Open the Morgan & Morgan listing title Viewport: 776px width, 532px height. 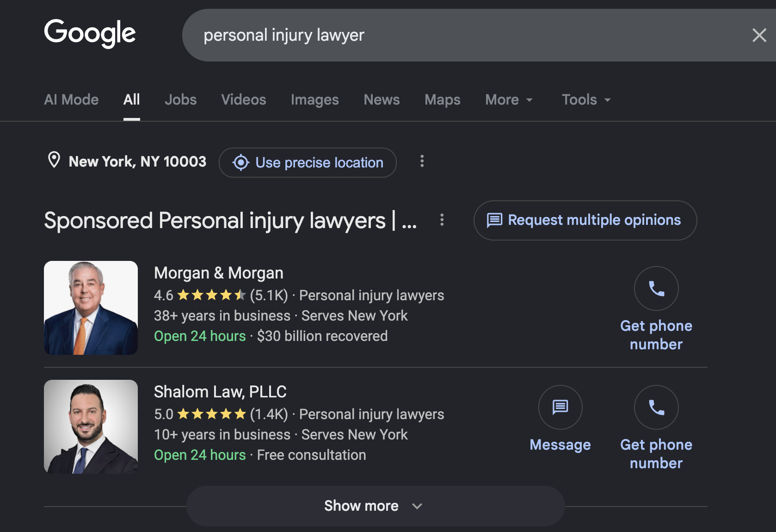point(218,273)
